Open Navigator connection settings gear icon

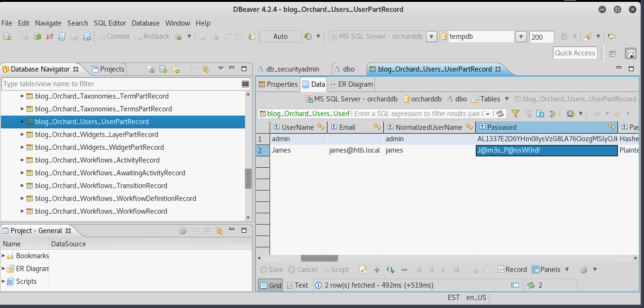(151, 69)
